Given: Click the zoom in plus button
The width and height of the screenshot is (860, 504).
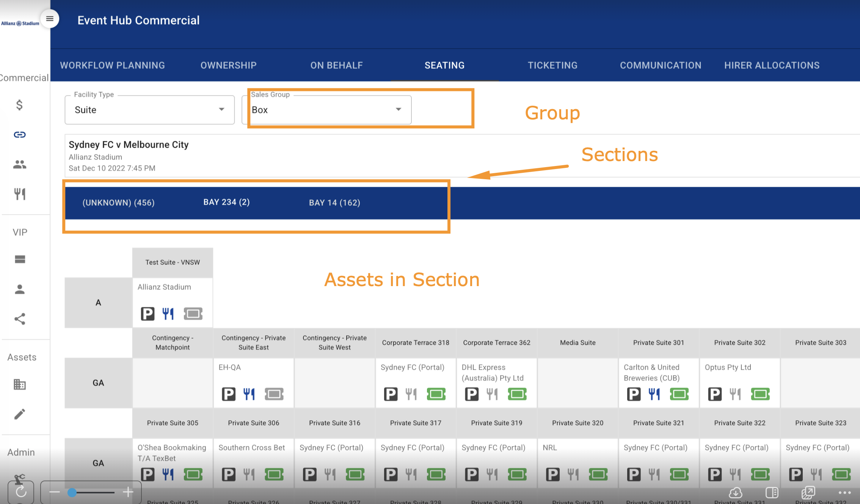Looking at the screenshot, I should [128, 492].
